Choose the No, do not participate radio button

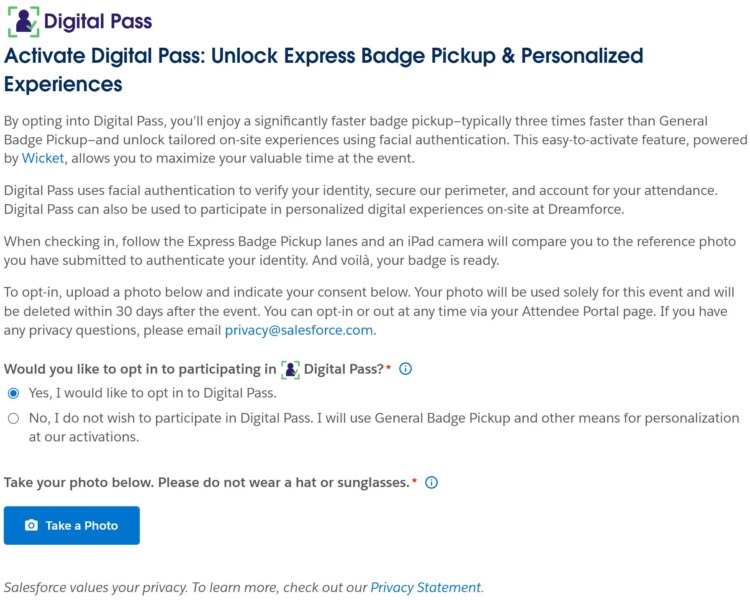click(13, 418)
